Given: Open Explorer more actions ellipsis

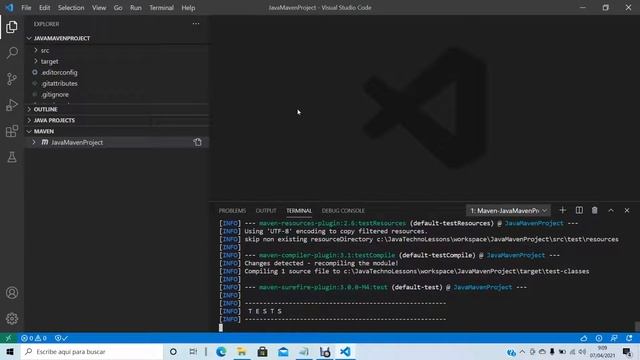Looking at the screenshot, I should point(196,24).
